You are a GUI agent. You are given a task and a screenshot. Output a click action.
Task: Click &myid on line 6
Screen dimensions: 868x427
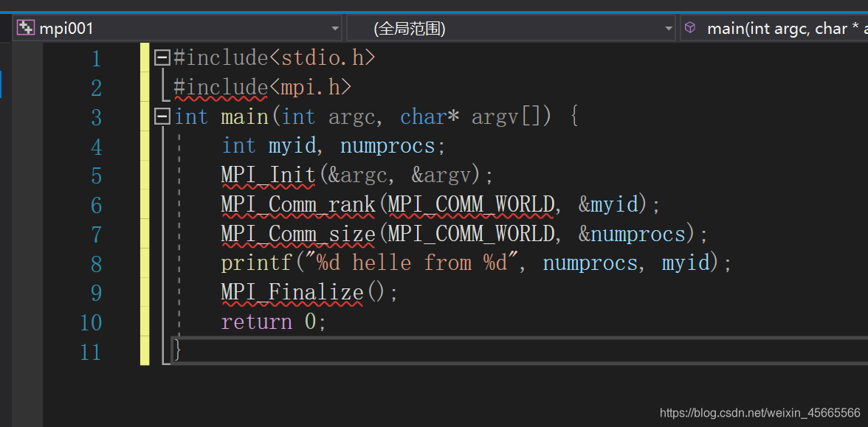coord(608,205)
